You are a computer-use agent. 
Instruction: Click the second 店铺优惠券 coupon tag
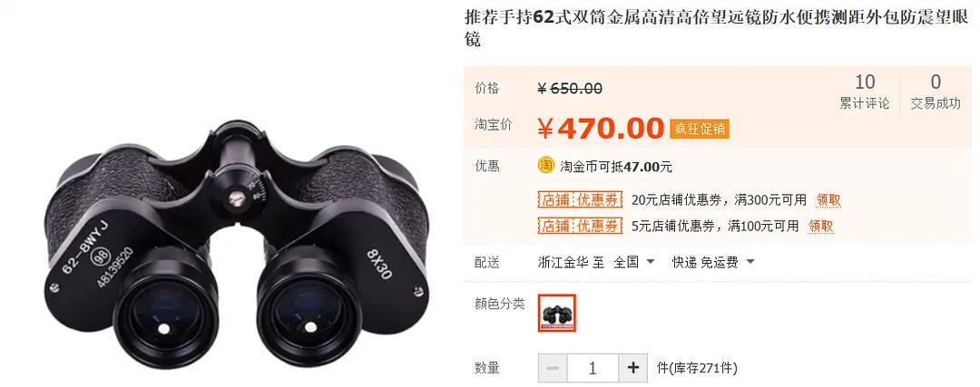(x=581, y=226)
